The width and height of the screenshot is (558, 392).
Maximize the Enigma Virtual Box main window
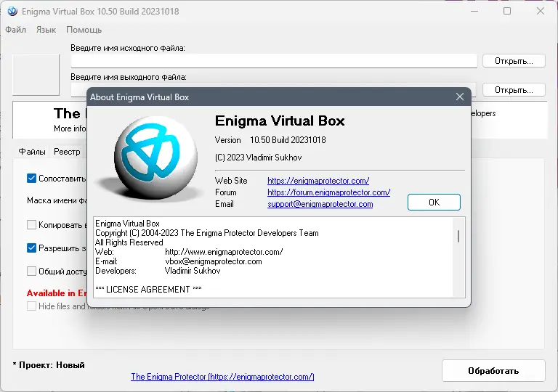[507, 12]
